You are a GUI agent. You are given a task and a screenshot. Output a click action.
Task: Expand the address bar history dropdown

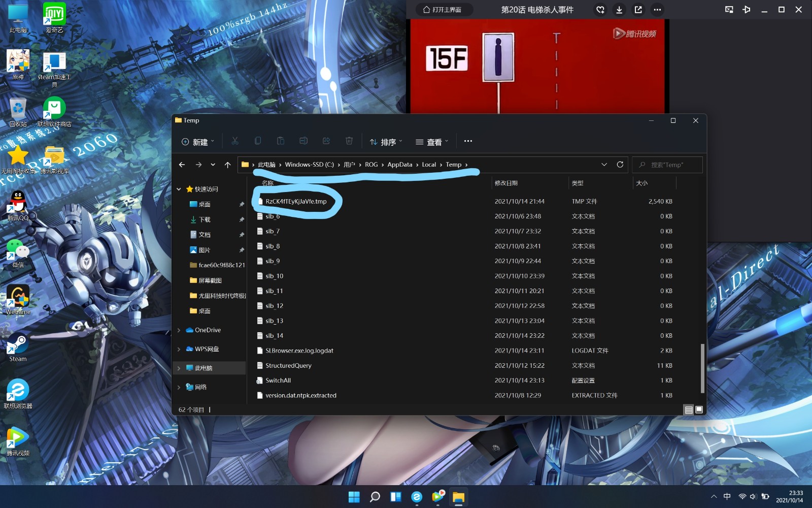click(604, 165)
